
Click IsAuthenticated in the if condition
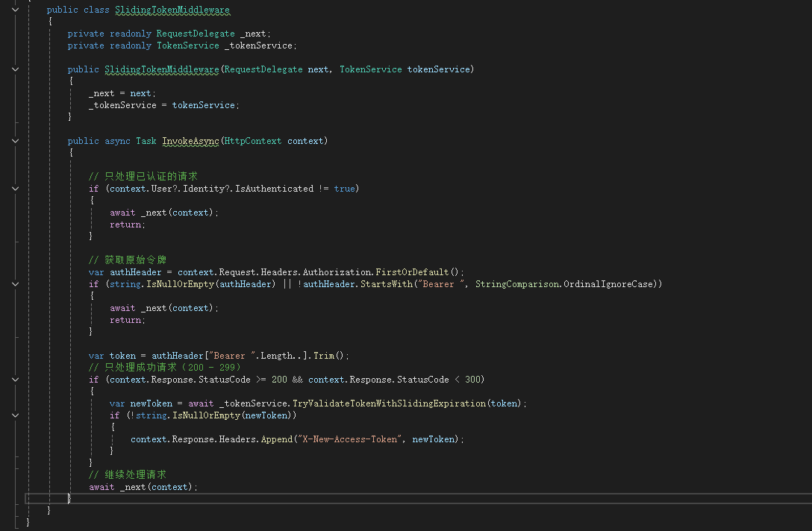click(274, 189)
